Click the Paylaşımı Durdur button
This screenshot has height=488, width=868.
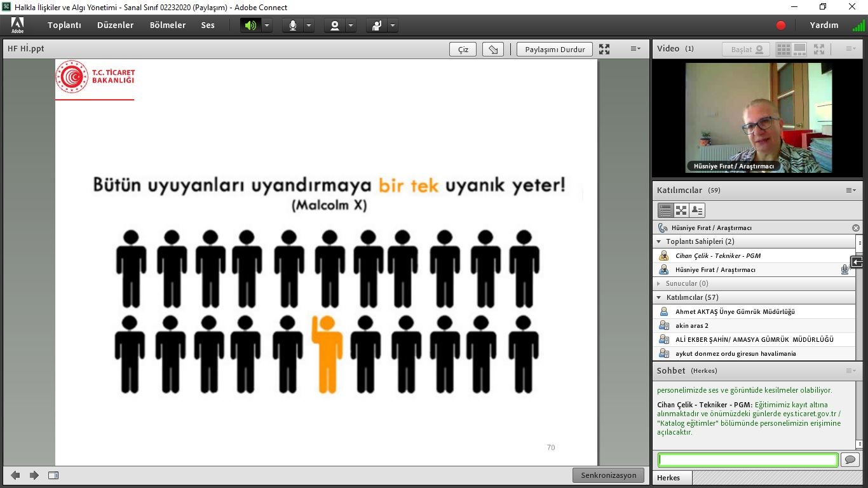[555, 50]
